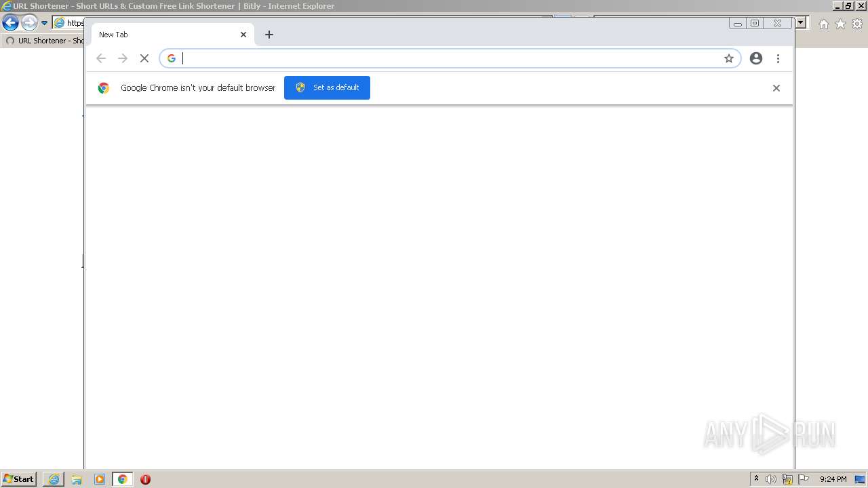The height and width of the screenshot is (488, 868).
Task: Click the Chrome address bar input
Action: pos(450,58)
